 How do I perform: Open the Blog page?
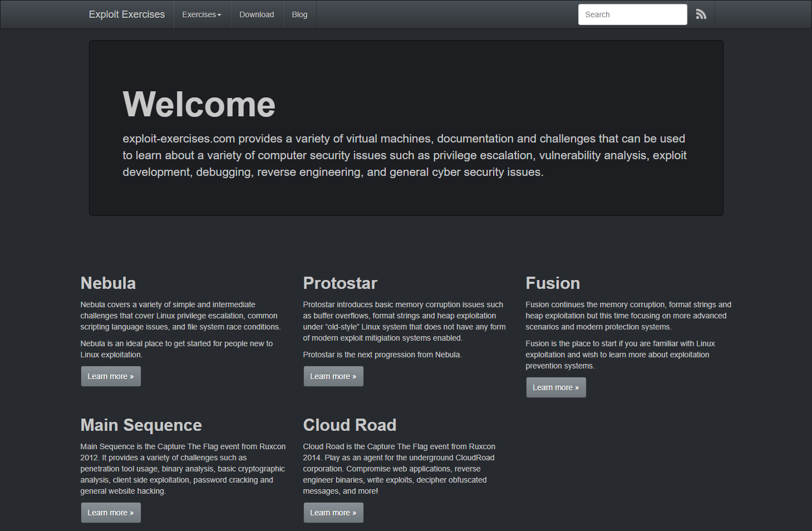point(299,14)
